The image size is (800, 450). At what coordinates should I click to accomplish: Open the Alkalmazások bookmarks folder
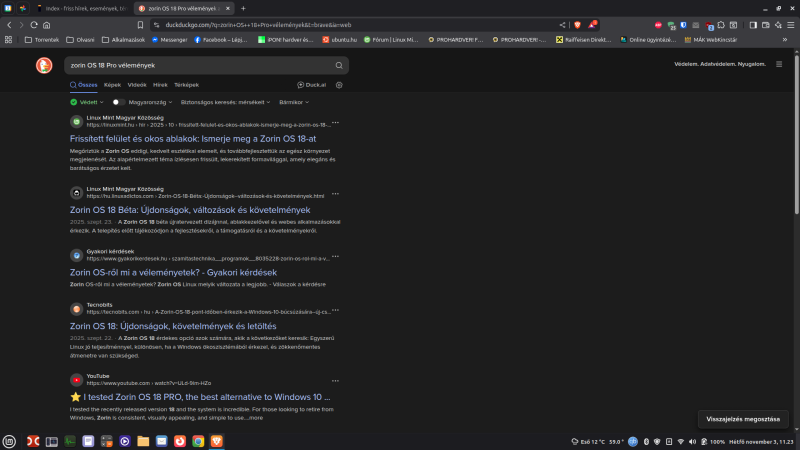tap(123, 39)
